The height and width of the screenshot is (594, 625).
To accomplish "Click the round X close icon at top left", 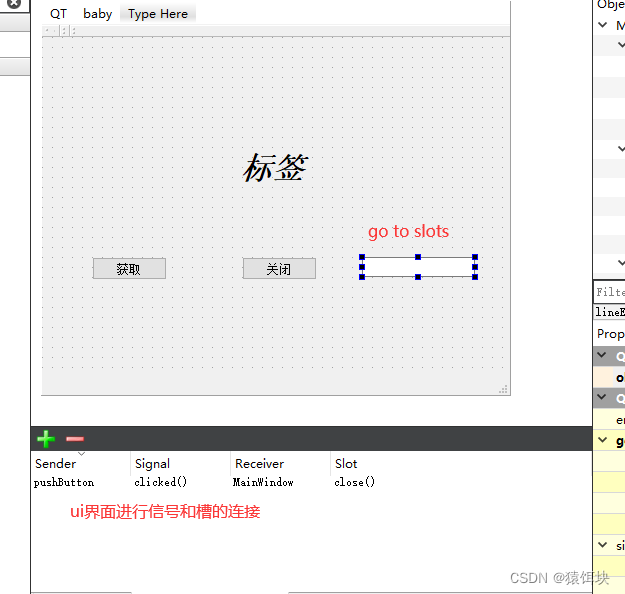I will pyautogui.click(x=13, y=4).
